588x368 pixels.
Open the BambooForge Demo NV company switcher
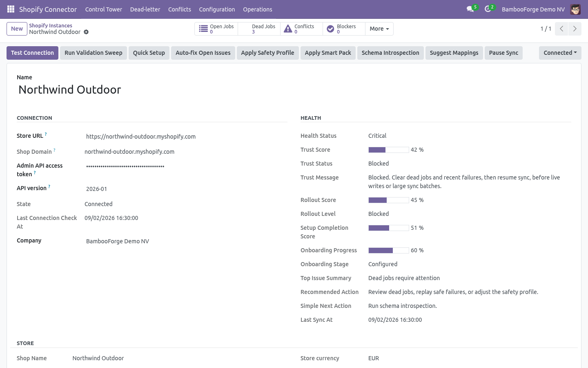[x=533, y=9]
